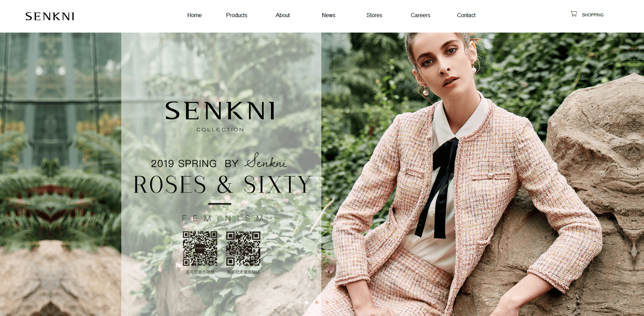This screenshot has height=316, width=644.
Task: Open the Home menu item
Action: pyautogui.click(x=194, y=15)
